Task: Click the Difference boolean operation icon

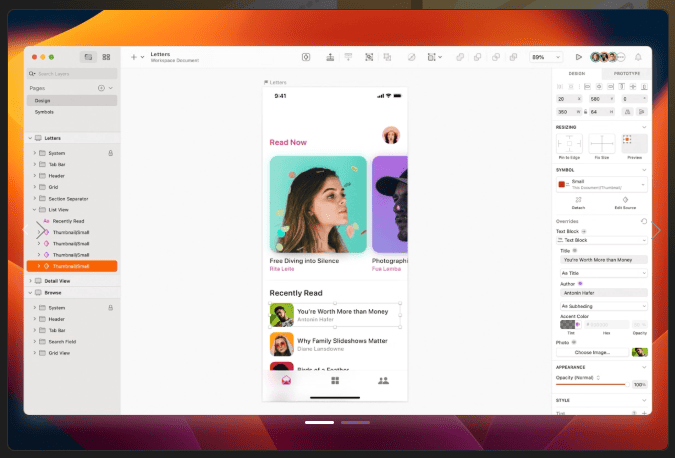Action: click(513, 57)
